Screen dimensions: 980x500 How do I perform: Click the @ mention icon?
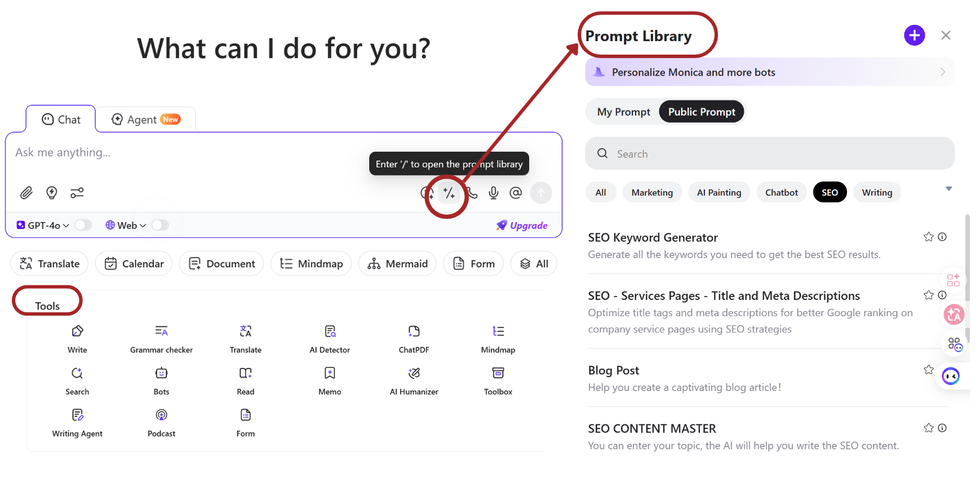click(x=516, y=193)
